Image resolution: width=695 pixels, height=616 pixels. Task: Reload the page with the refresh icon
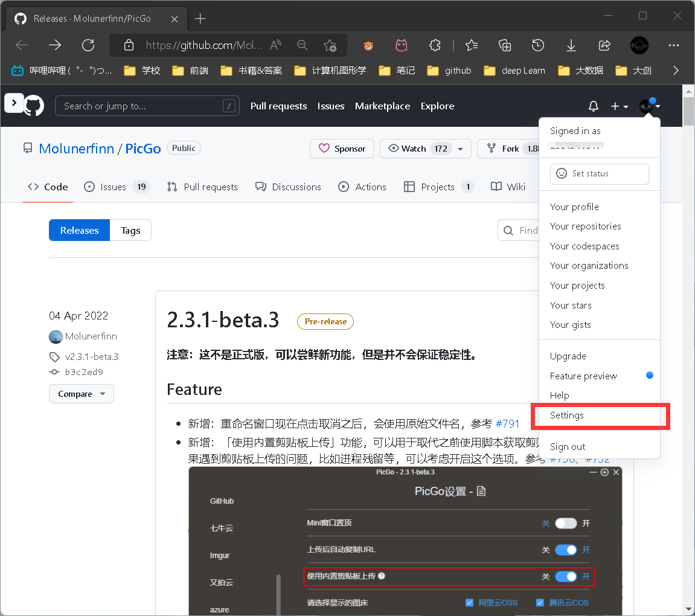point(88,45)
